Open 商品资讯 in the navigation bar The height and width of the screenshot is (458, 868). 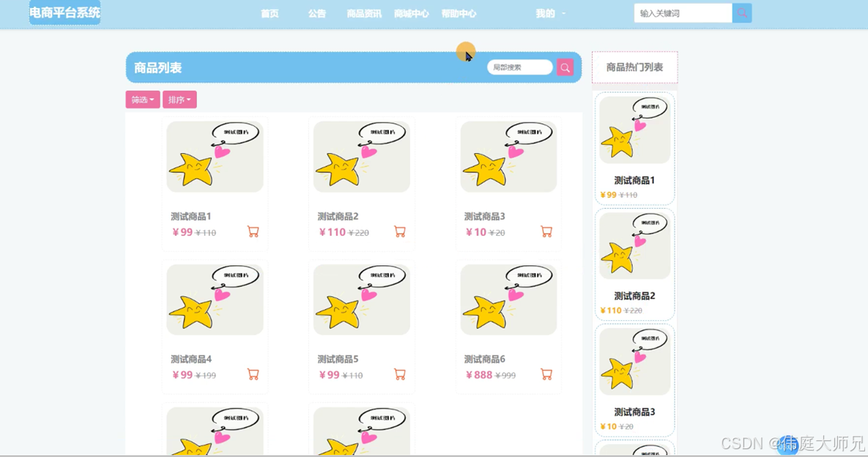[x=364, y=13]
